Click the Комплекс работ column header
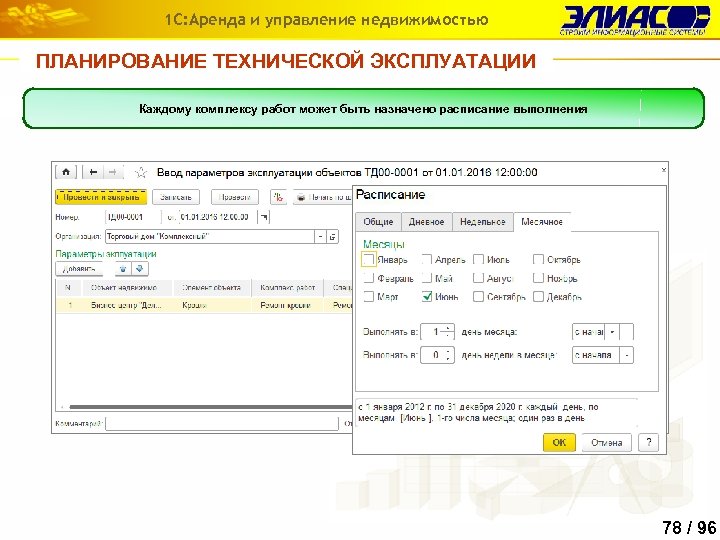Image resolution: width=720 pixels, height=540 pixels. coord(287,288)
